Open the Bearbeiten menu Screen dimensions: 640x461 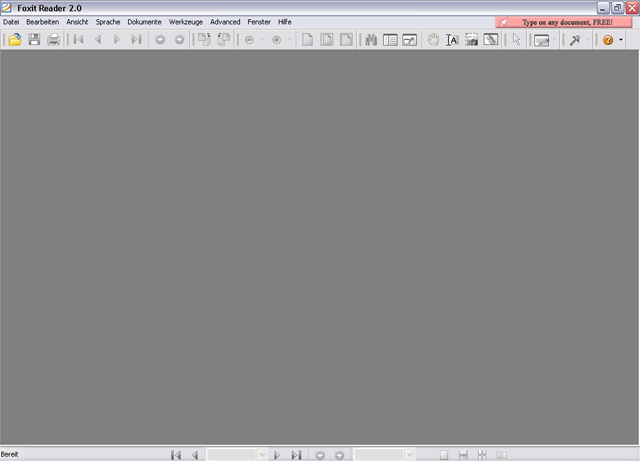(42, 22)
